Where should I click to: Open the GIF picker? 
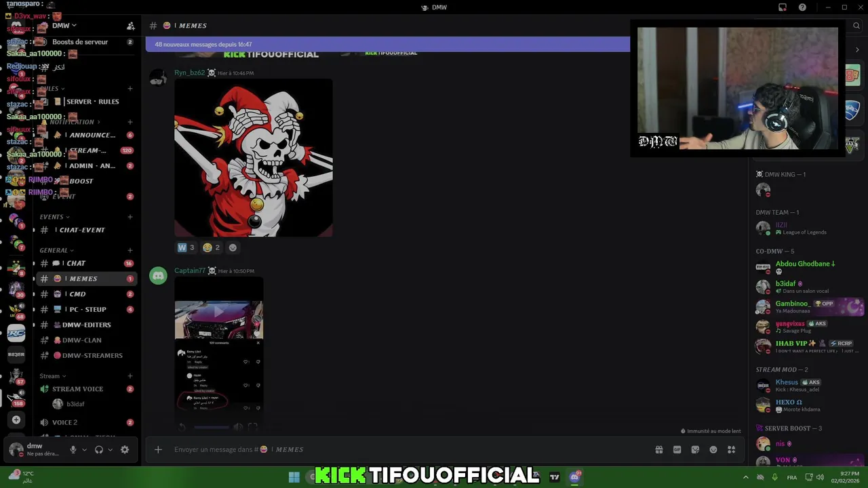(x=677, y=449)
